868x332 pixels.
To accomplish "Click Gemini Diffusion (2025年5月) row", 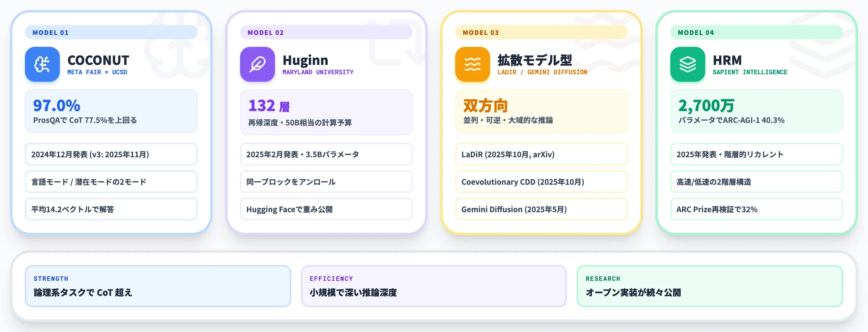I will click(x=541, y=209).
